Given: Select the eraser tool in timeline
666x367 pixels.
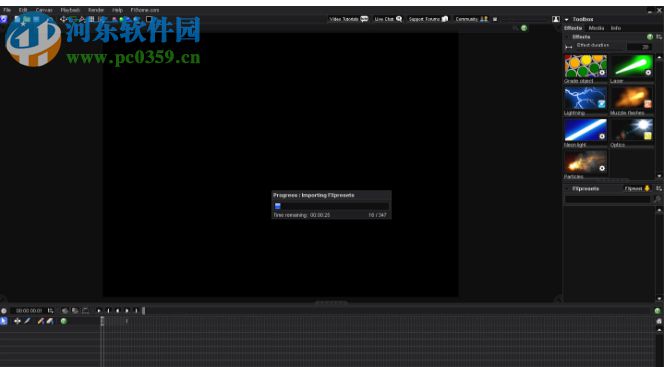Looking at the screenshot, I should pos(50,321).
